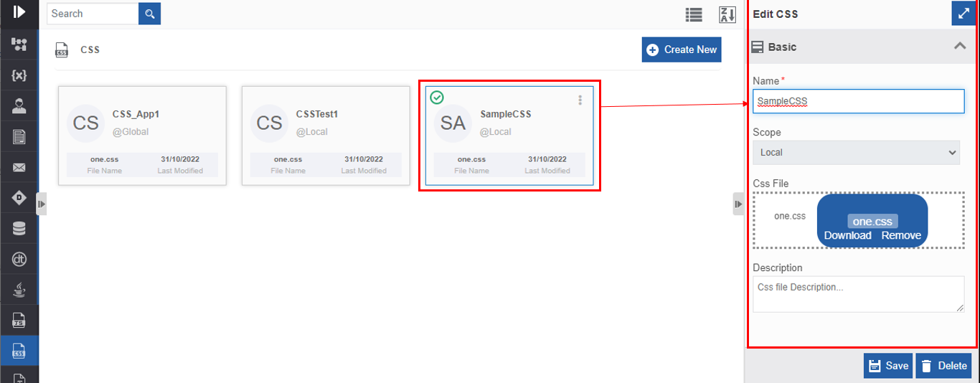This screenshot has height=383, width=980.
Task: Click one.css filename on CSS_App1 card
Action: tap(104, 159)
